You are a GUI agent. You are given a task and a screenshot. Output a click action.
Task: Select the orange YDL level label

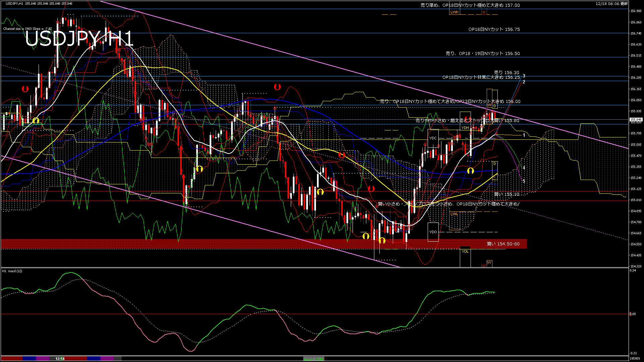[465, 251]
